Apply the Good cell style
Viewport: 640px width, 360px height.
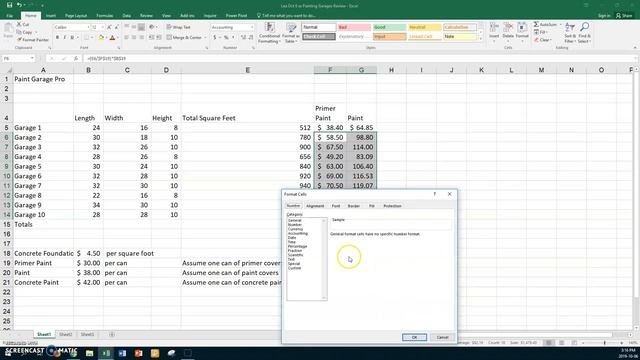click(389, 27)
